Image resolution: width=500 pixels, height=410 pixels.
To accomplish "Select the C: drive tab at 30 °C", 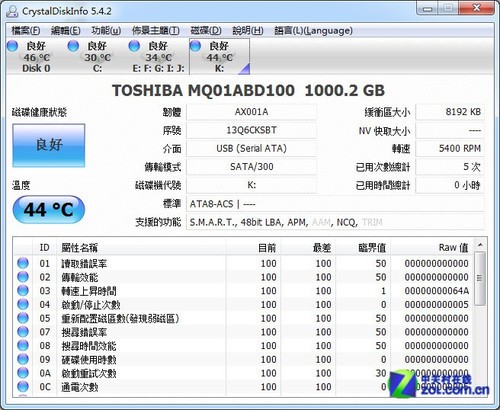I will (97, 56).
